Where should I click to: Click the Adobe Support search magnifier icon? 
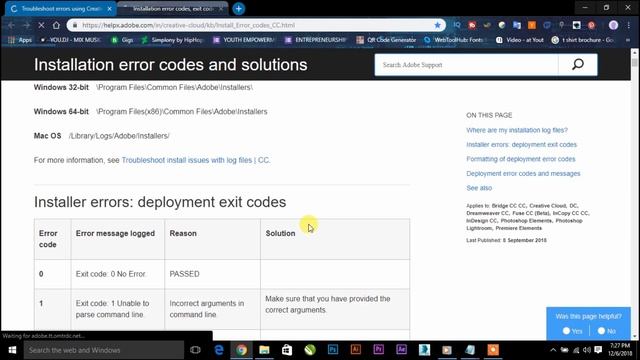(x=578, y=64)
